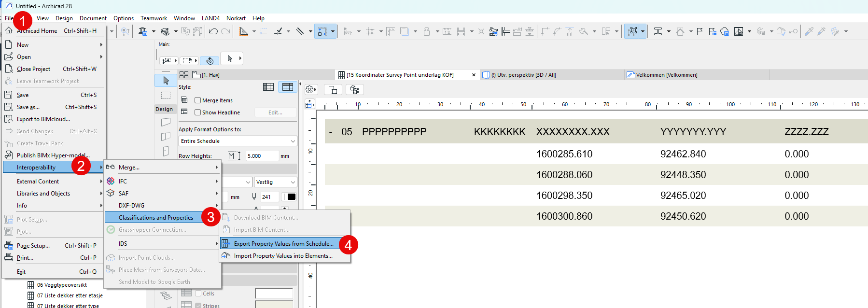Image resolution: width=868 pixels, height=308 pixels.
Task: Expand the syringe options dropdown arrow
Action: pos(846,31)
